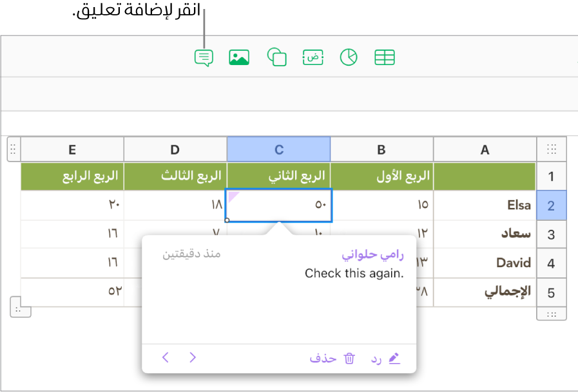The width and height of the screenshot is (578, 392).
Task: Click the table drag handle above column A
Action: pos(552,149)
